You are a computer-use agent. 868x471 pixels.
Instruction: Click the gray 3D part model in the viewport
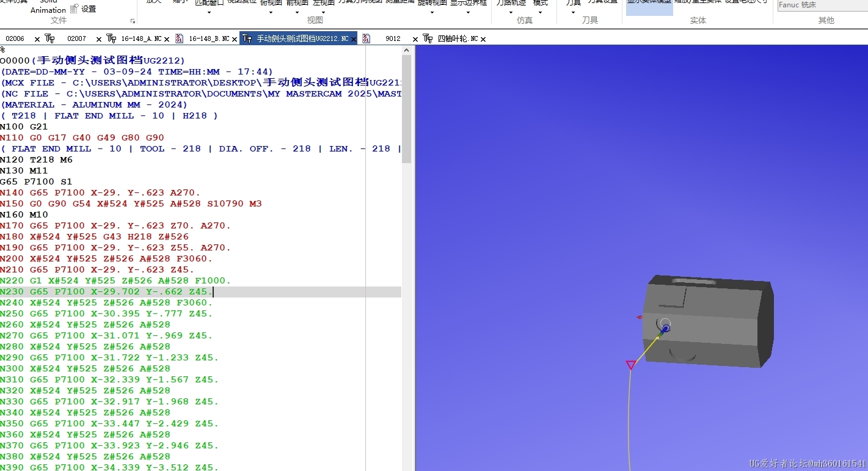pyautogui.click(x=709, y=321)
